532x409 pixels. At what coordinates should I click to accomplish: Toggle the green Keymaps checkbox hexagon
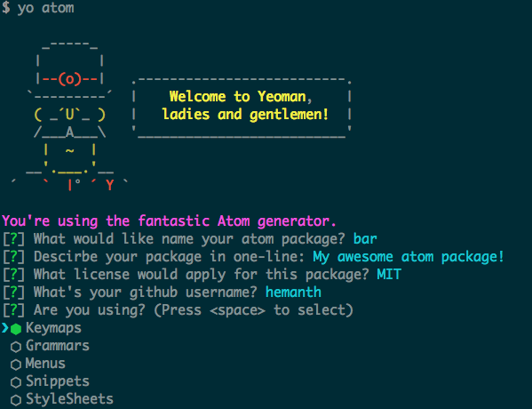pos(16,329)
